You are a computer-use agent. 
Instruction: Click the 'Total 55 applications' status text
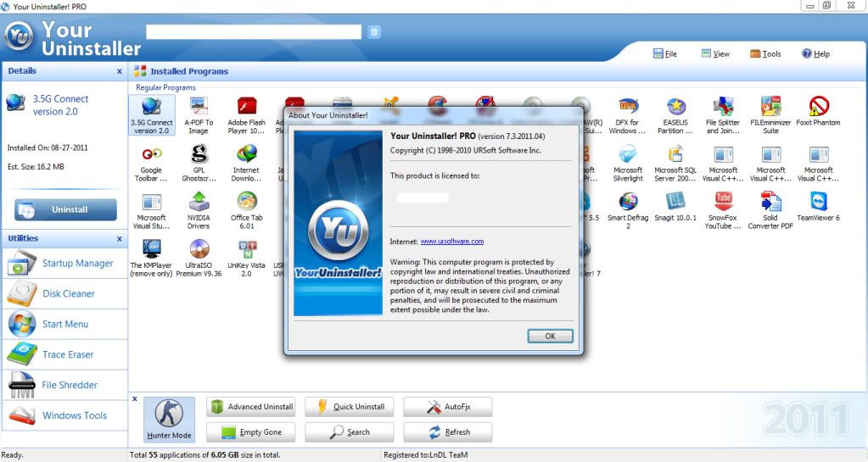[x=204, y=455]
